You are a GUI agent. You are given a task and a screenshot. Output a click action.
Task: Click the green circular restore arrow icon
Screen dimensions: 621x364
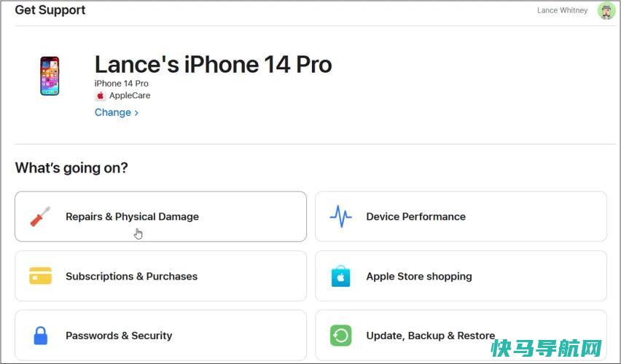pos(340,336)
